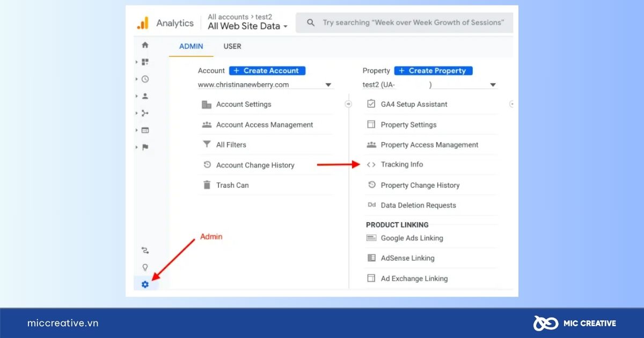Open the Conversions flag icon

(x=145, y=147)
